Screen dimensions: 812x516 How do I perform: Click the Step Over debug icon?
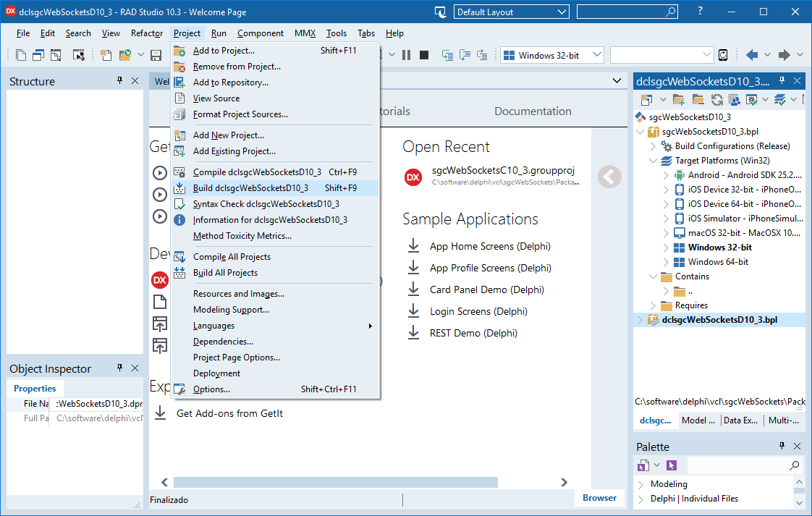(465, 55)
